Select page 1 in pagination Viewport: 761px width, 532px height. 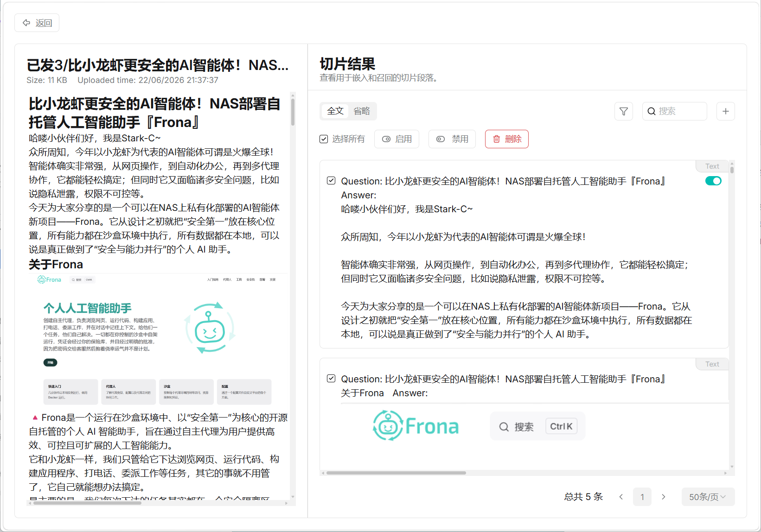tap(642, 497)
